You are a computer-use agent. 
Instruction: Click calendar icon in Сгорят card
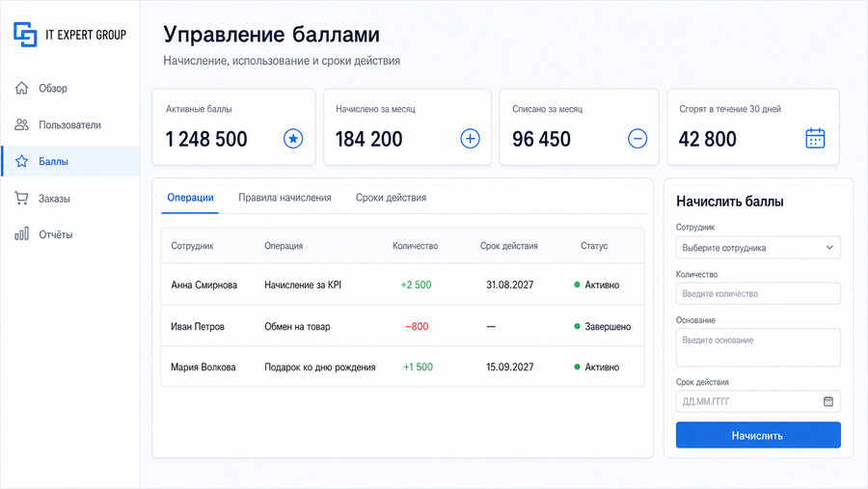pos(815,139)
